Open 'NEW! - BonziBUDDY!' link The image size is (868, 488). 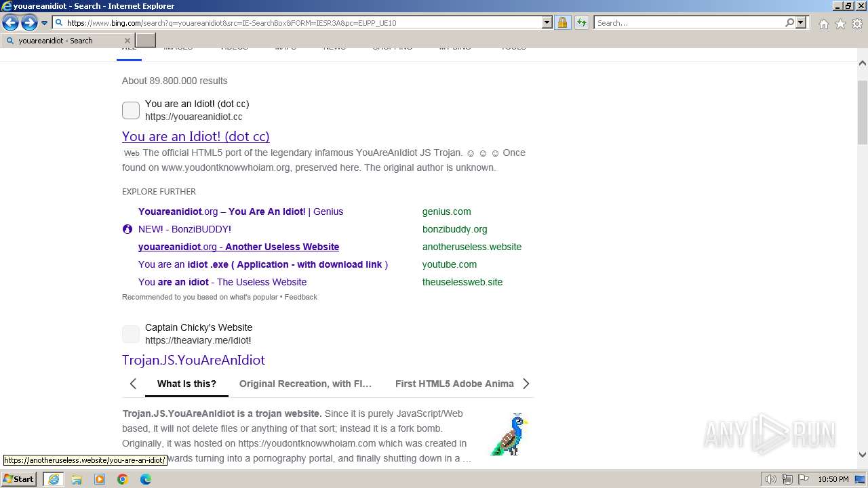pos(184,229)
